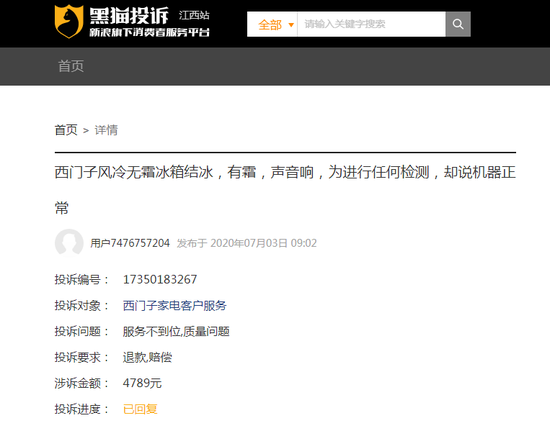This screenshot has height=431, width=550.
Task: Click the 江西站 site label
Action: pos(194,15)
